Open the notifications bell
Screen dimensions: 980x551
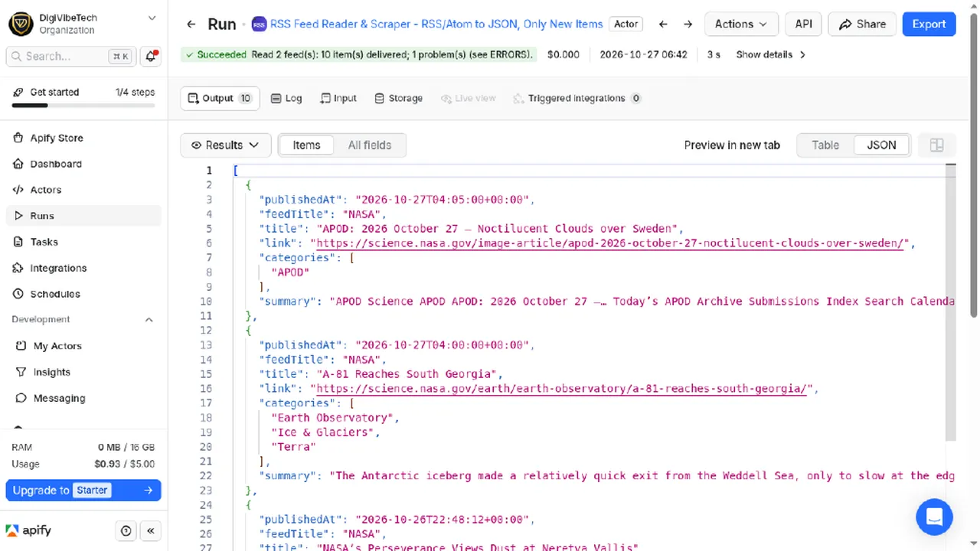(x=151, y=56)
